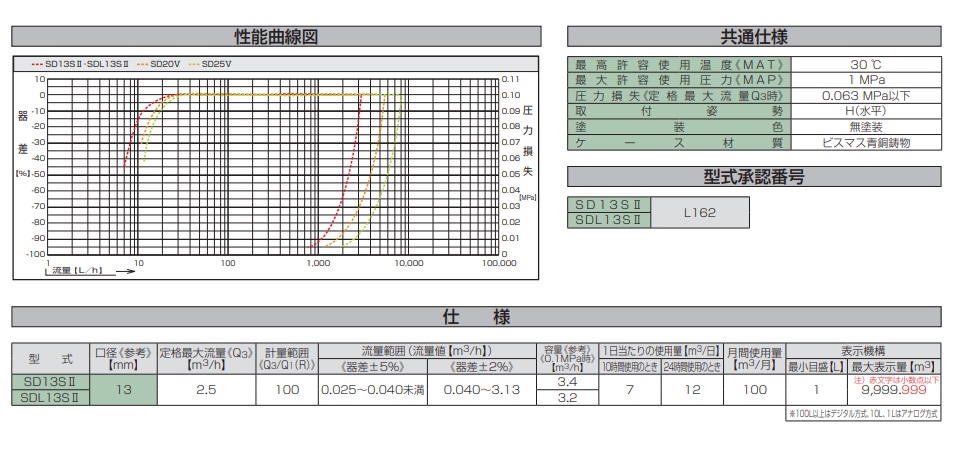The width and height of the screenshot is (973, 469).
Task: Click the 12 value for 24-hour use
Action: (692, 390)
